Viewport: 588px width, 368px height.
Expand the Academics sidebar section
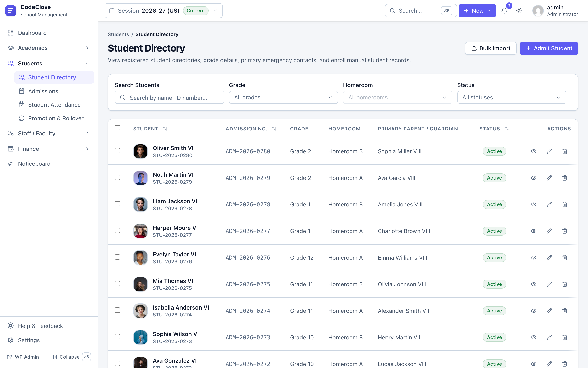tap(49, 48)
